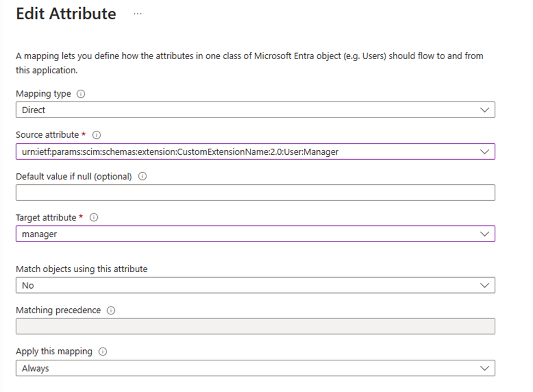Focus the Default value if null text field
Image resolution: width=533 pixels, height=392 pixels.
(x=255, y=192)
